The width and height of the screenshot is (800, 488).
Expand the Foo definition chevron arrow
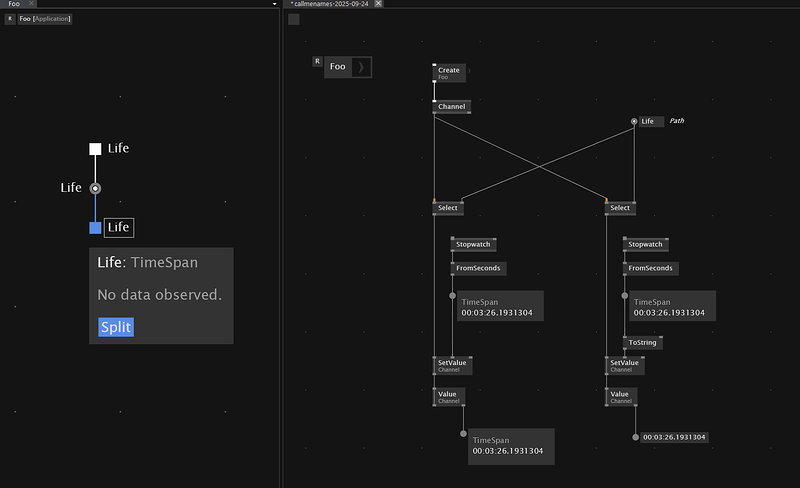pos(361,67)
